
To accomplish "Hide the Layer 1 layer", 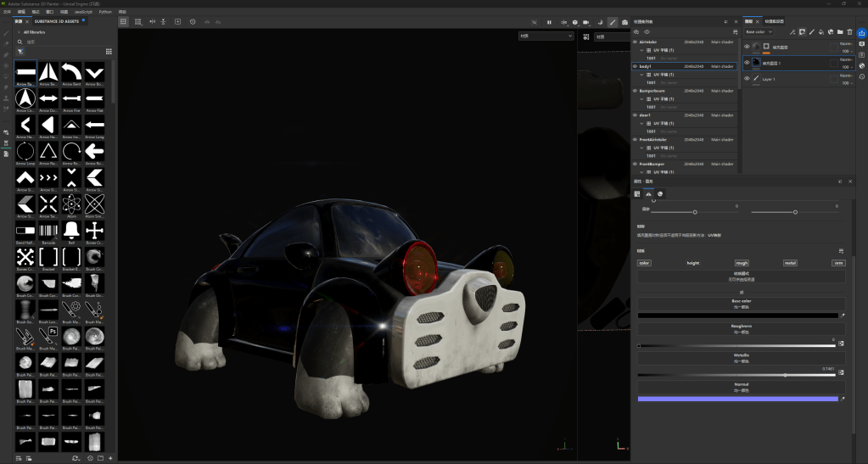I will pos(747,78).
